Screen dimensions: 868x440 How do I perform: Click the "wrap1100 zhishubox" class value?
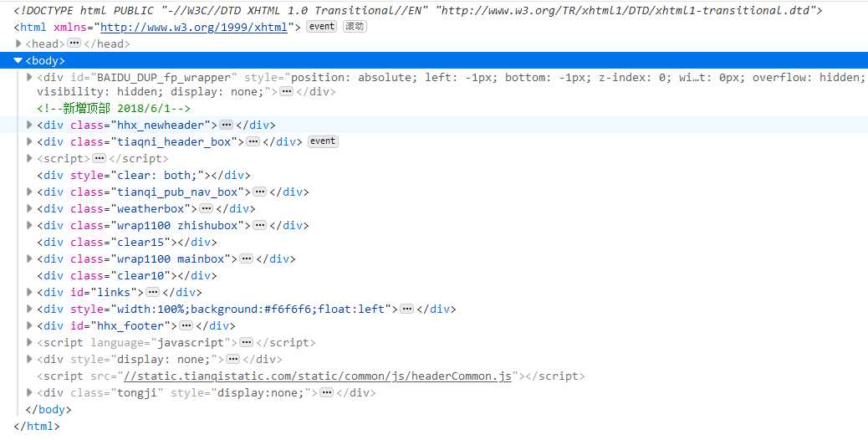click(x=177, y=225)
